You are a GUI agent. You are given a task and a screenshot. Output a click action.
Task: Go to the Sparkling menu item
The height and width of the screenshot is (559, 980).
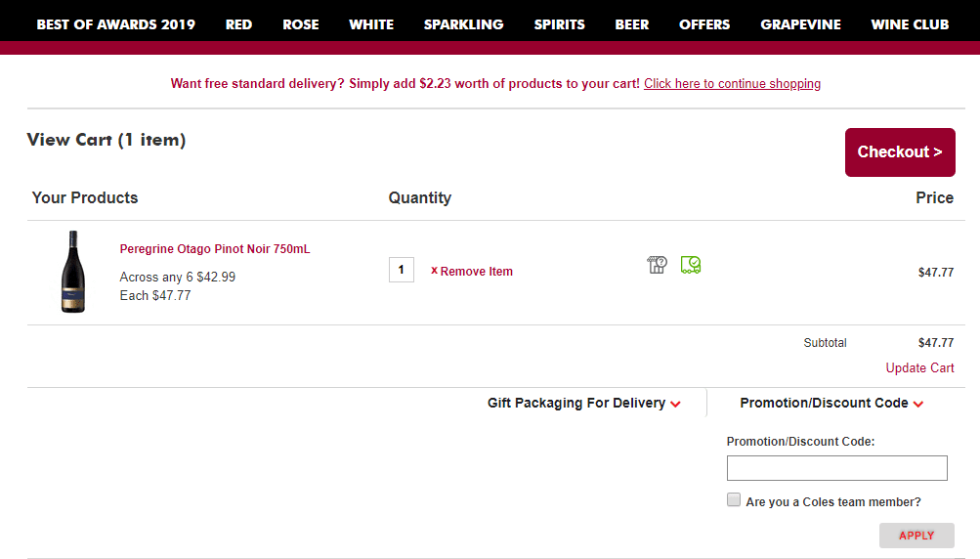tap(463, 24)
